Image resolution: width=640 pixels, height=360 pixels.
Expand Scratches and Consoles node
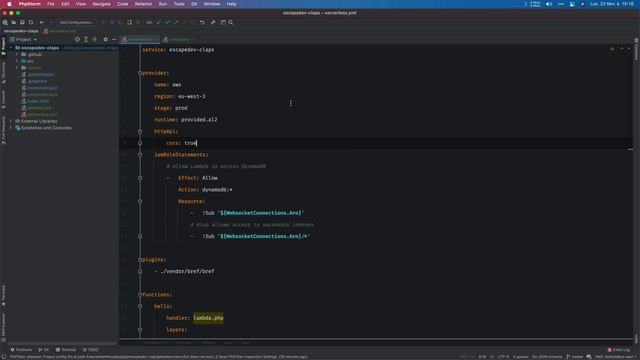[11, 128]
